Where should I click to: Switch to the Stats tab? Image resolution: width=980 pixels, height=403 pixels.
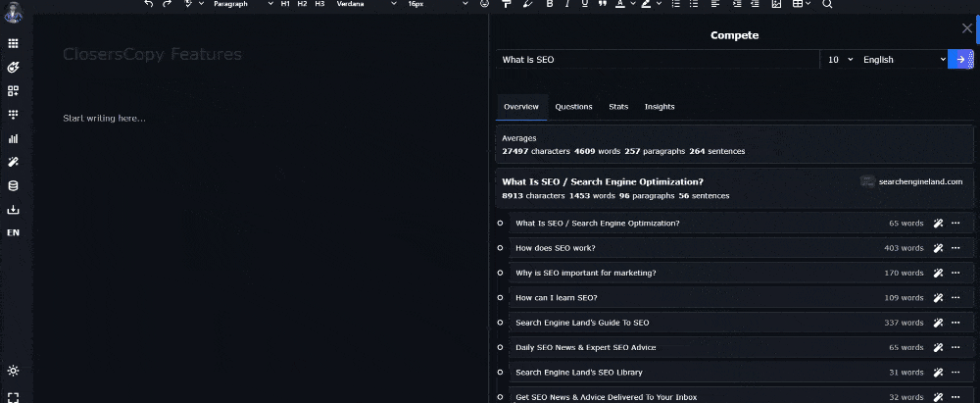618,107
